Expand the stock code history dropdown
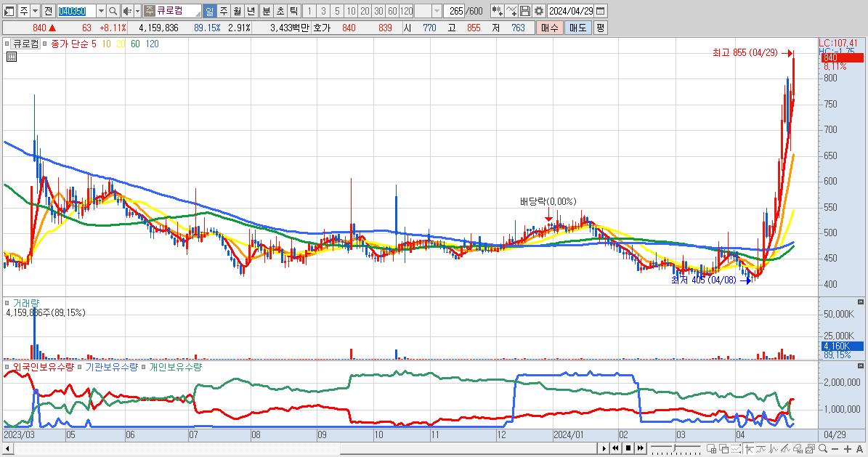Screen dimensions: 868x457 point(101,11)
